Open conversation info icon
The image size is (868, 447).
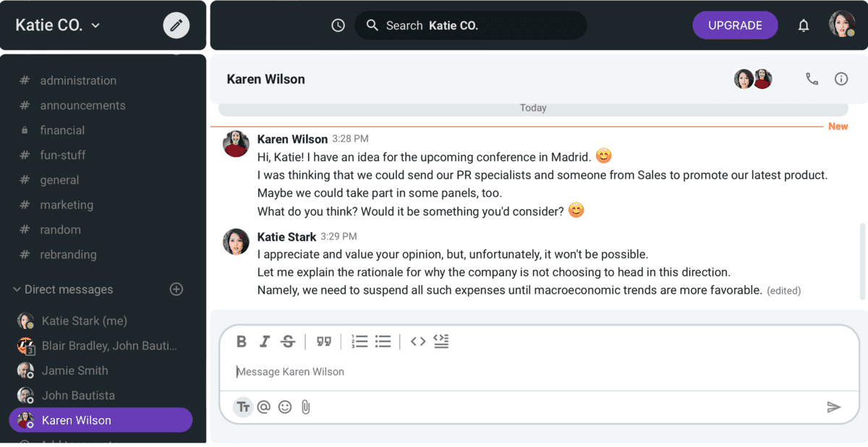click(x=841, y=79)
